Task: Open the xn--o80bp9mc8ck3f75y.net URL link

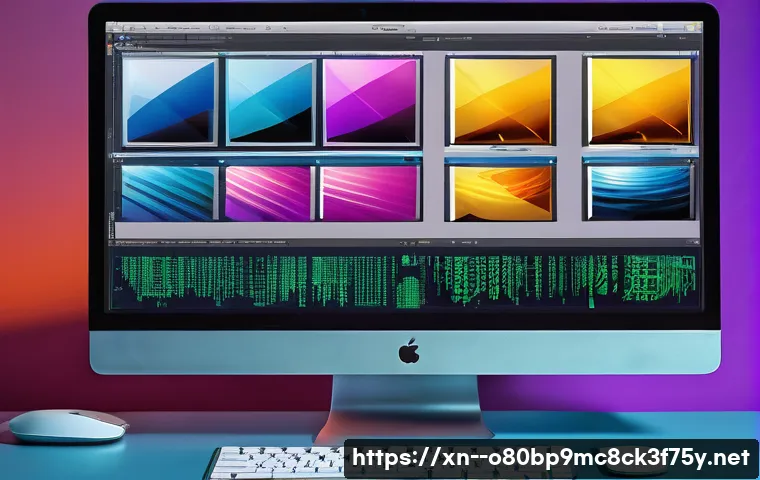Action: (x=551, y=459)
